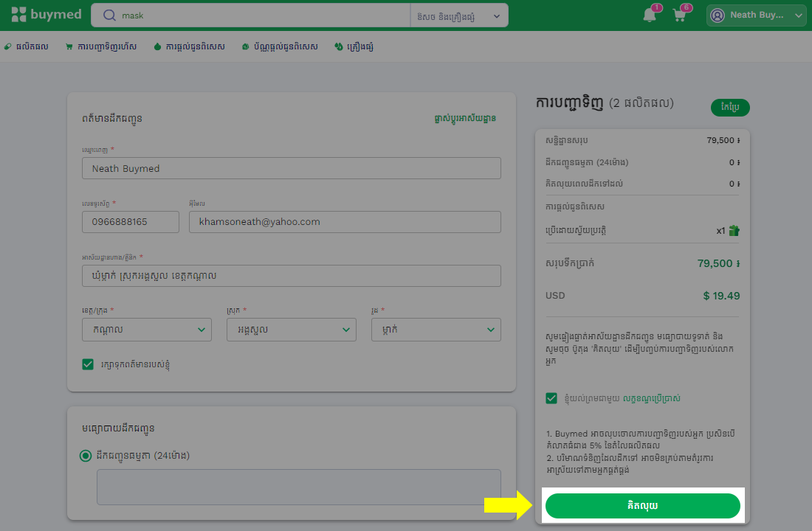The width and height of the screenshot is (812, 531).
Task: Click the user avatar icon
Action: click(718, 15)
